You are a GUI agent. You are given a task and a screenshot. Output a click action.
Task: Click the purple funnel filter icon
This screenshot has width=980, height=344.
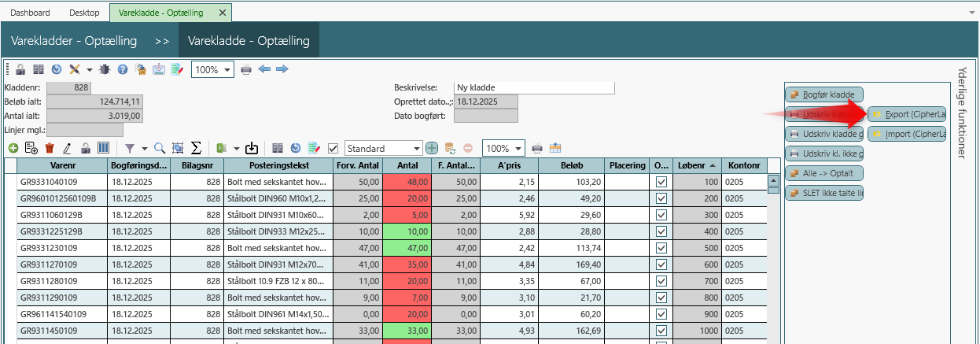130,148
